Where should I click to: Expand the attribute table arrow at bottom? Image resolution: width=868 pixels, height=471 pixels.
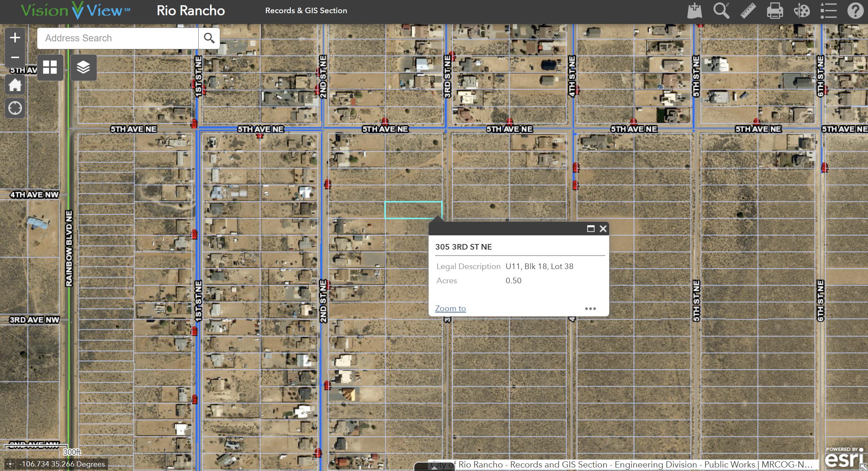point(434,467)
